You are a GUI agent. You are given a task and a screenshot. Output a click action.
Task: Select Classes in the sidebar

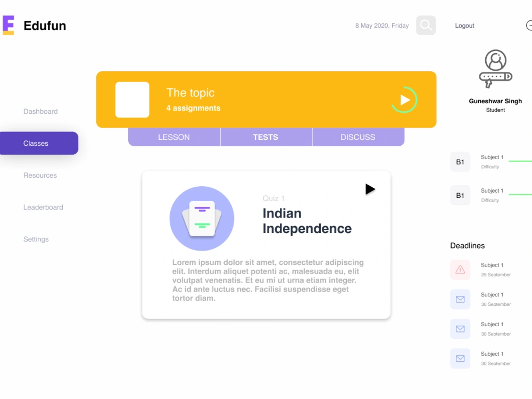(39, 143)
